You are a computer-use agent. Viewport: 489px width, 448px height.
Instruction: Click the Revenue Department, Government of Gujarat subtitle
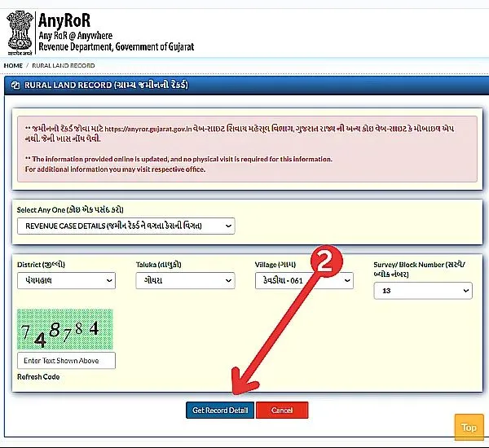coord(117,48)
